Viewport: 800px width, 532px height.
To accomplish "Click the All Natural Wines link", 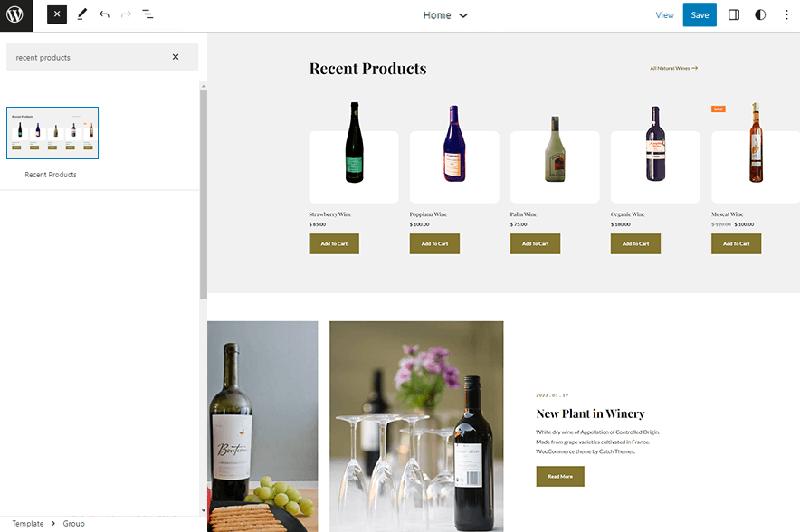I will point(672,68).
